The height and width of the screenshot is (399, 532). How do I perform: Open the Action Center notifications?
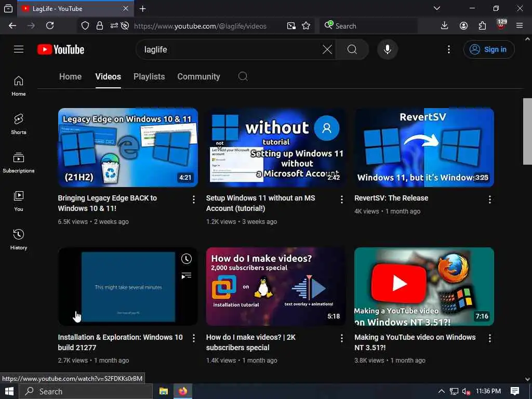pos(515,391)
